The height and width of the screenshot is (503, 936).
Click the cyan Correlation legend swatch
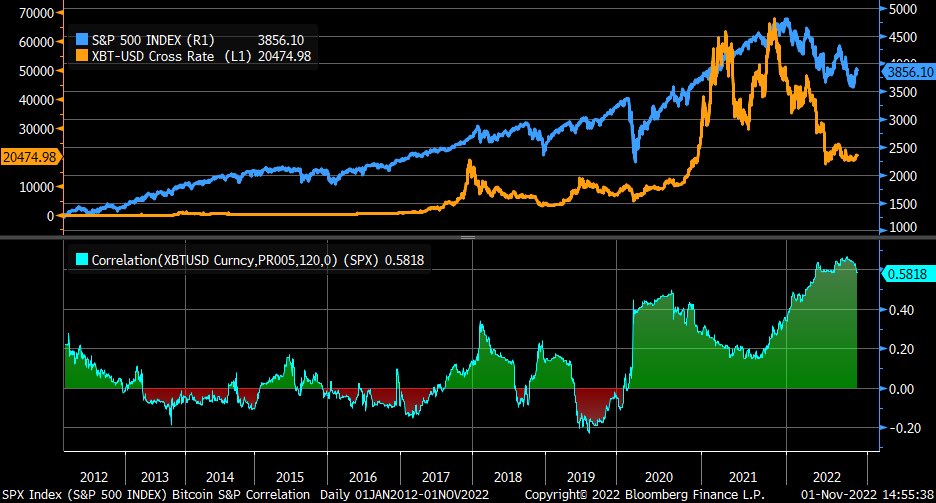tap(82, 260)
